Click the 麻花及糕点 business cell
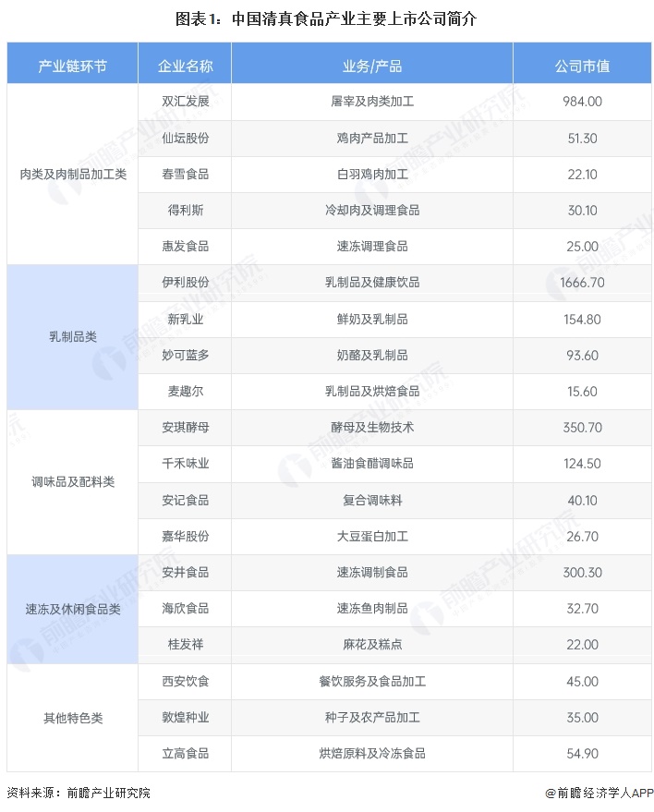 371,645
